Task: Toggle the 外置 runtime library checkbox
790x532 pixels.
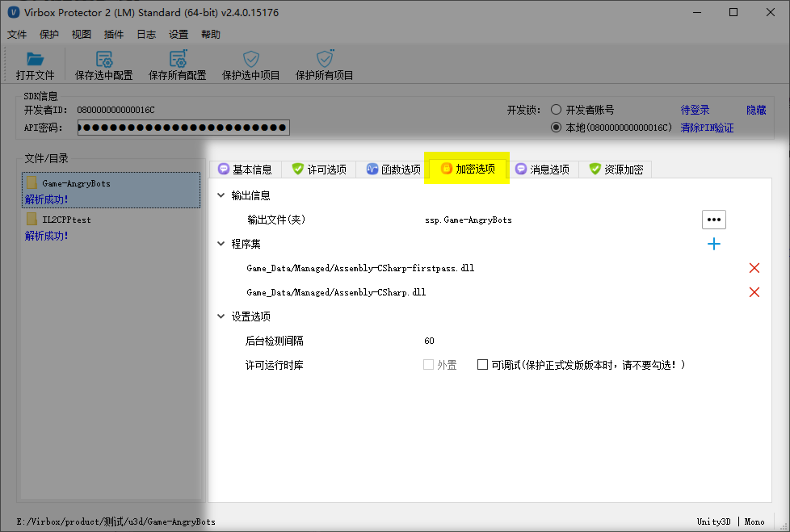Action: click(428, 364)
